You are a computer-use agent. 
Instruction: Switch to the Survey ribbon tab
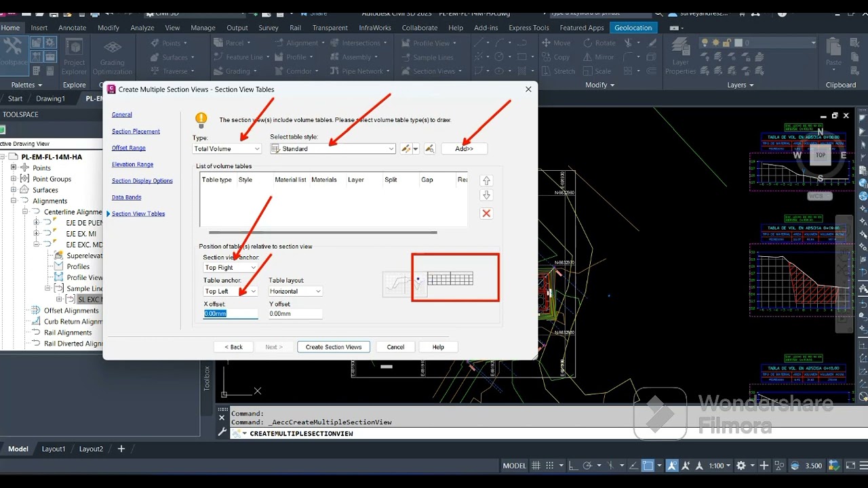click(269, 28)
